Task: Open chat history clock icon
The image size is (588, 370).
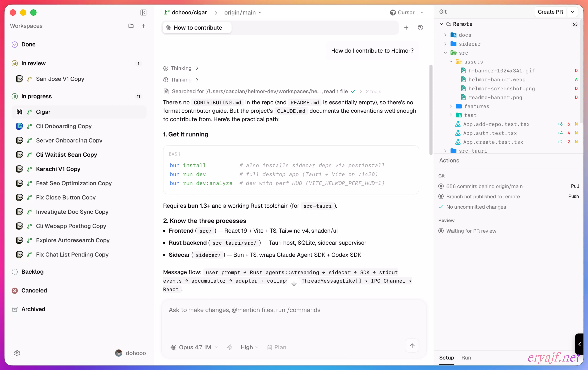Action: click(x=420, y=28)
